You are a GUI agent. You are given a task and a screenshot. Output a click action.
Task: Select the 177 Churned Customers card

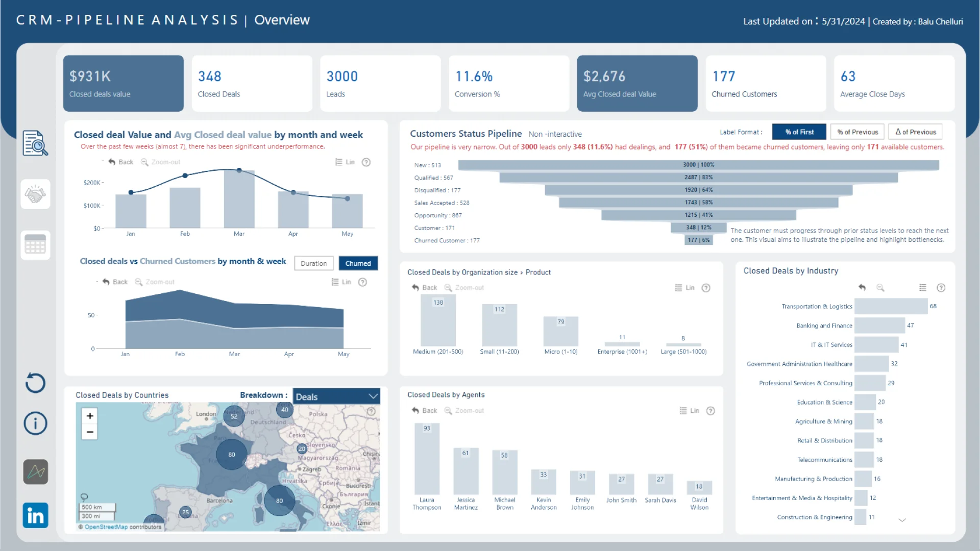click(x=766, y=83)
